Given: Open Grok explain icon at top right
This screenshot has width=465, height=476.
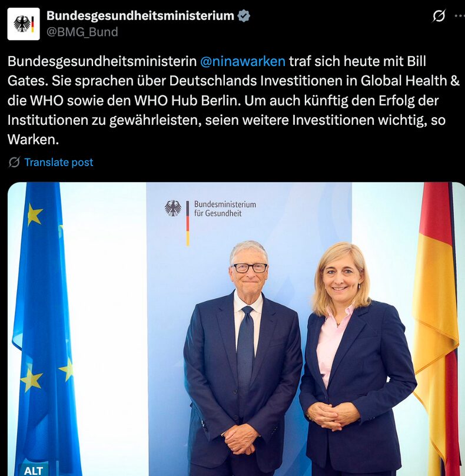Looking at the screenshot, I should pos(439,16).
